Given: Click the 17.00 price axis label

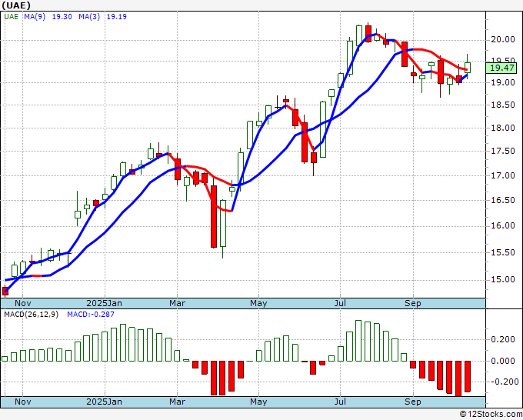Looking at the screenshot, I should click(x=503, y=175).
